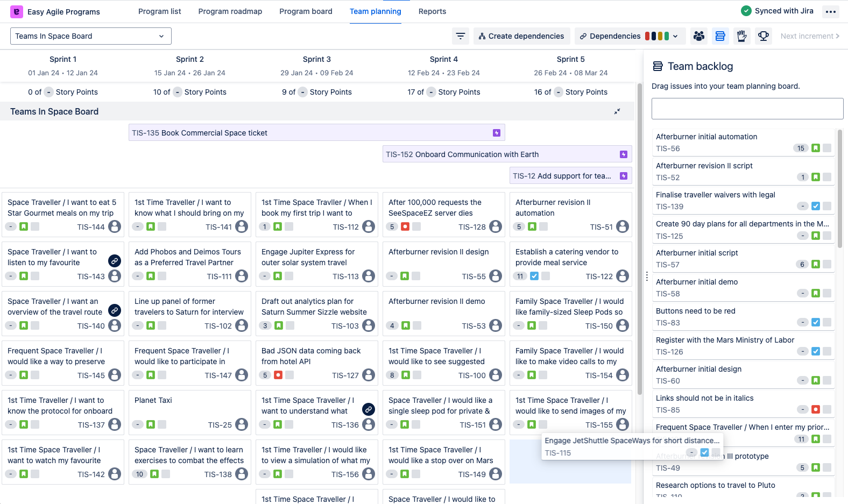Click bug type icon on TIS-128 card
The height and width of the screenshot is (504, 848).
tap(405, 226)
